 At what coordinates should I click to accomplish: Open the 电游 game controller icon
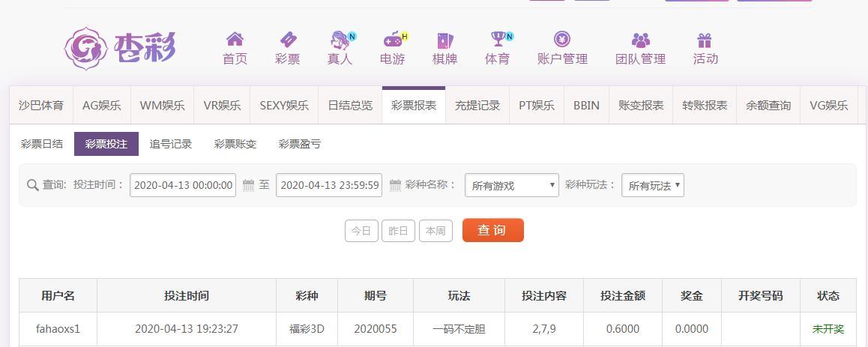(x=393, y=39)
